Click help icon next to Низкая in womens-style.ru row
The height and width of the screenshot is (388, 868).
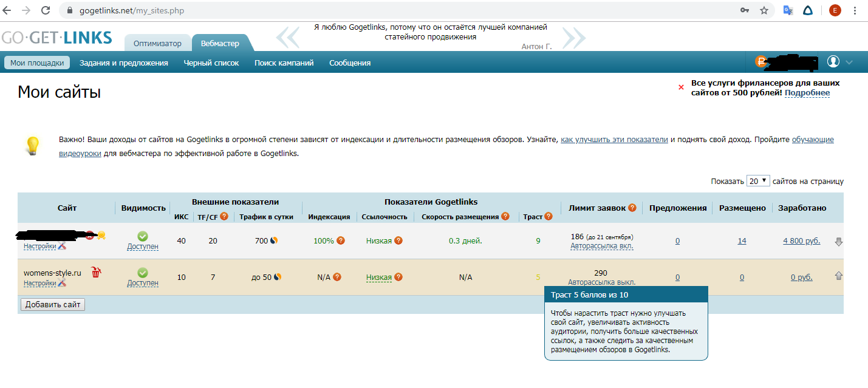click(398, 277)
